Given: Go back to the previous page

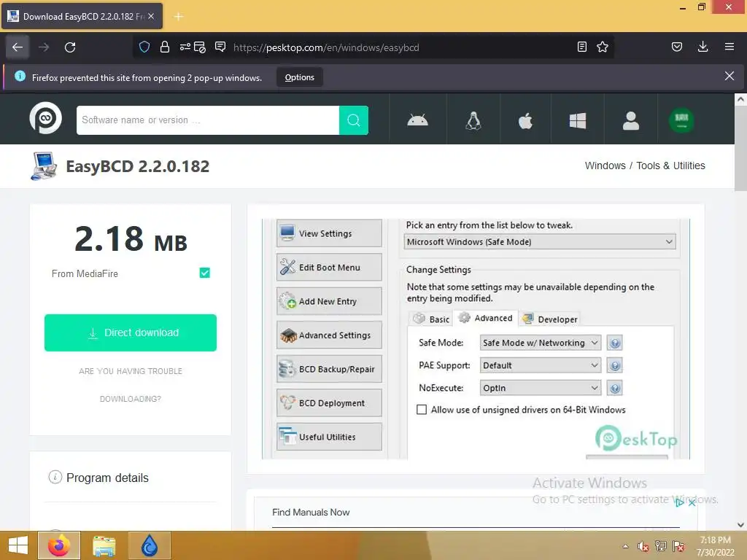Looking at the screenshot, I should coord(18,47).
